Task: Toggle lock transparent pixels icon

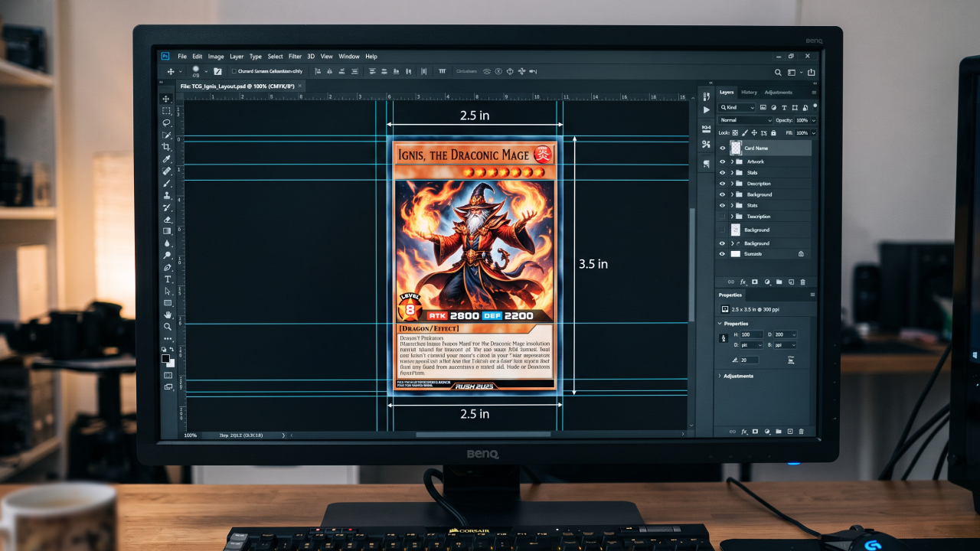Action: click(x=735, y=133)
